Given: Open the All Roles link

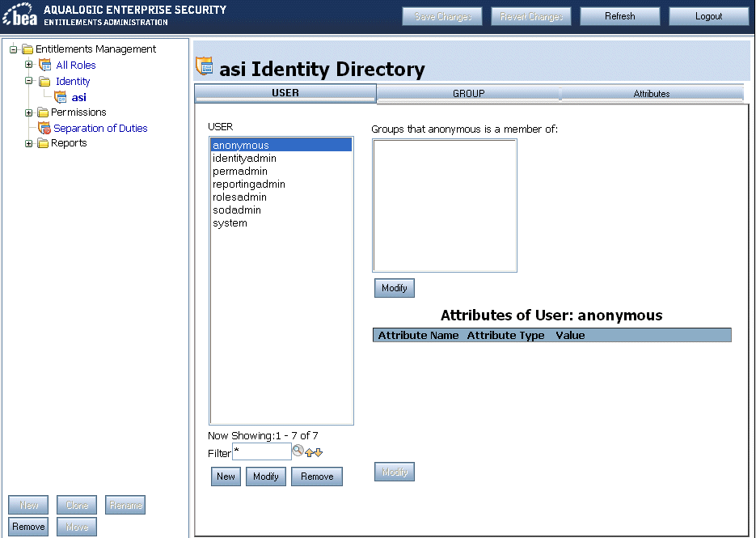Looking at the screenshot, I should [76, 66].
